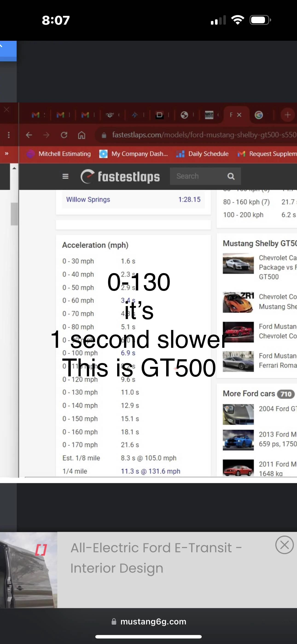Open the browser home page icon

tap(82, 135)
